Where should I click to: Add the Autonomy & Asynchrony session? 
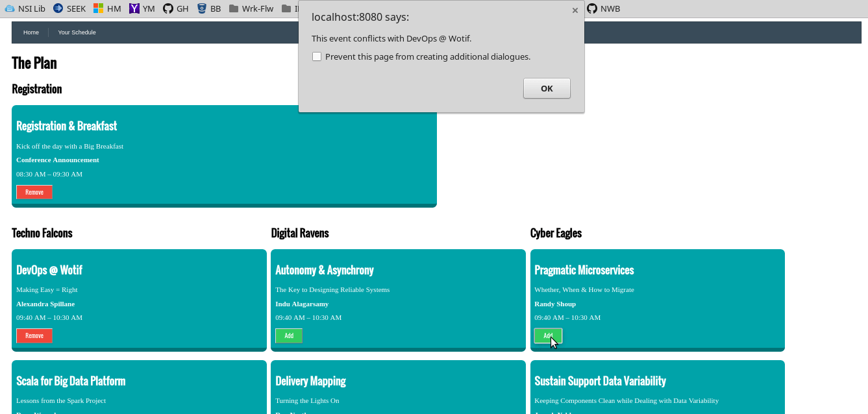(289, 335)
